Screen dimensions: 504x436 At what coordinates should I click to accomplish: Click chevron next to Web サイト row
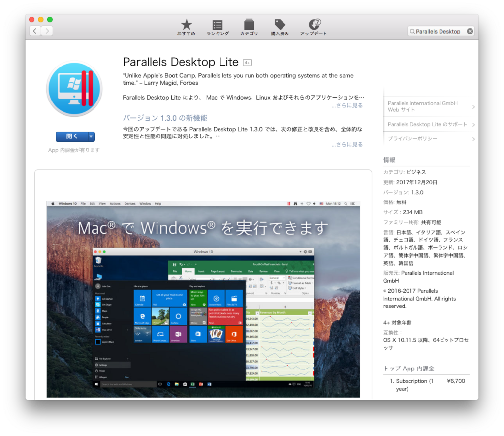point(473,107)
